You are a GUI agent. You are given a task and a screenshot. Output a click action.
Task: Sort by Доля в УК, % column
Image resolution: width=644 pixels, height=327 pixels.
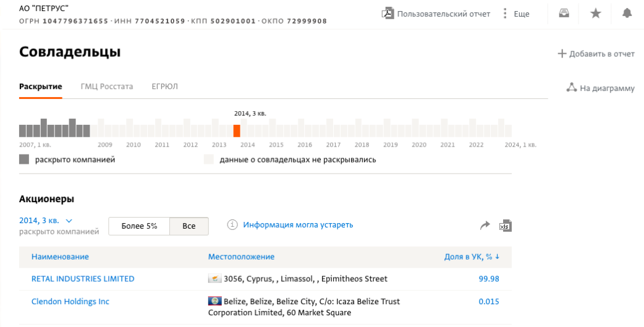point(472,257)
